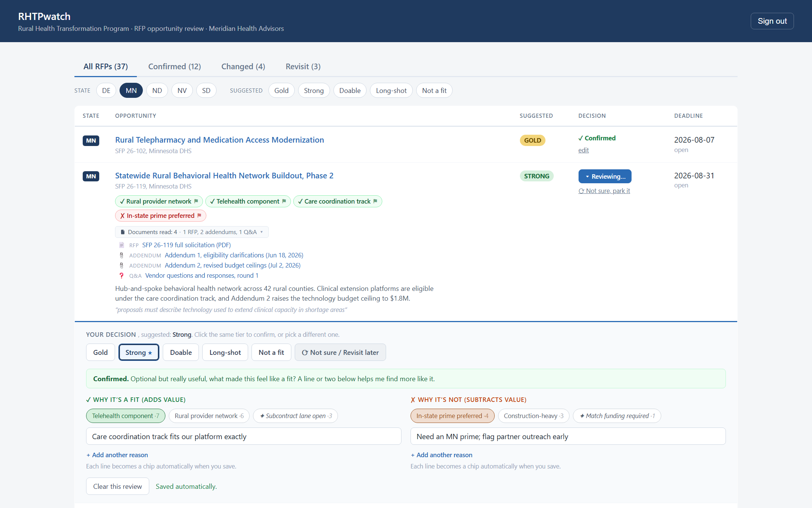Open SFP 26-119 full solicitation PDF
This screenshot has height=508, width=812.
coord(186,245)
